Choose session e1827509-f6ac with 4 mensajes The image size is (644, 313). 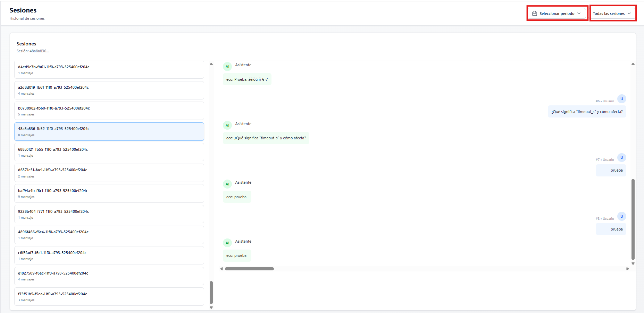109,276
